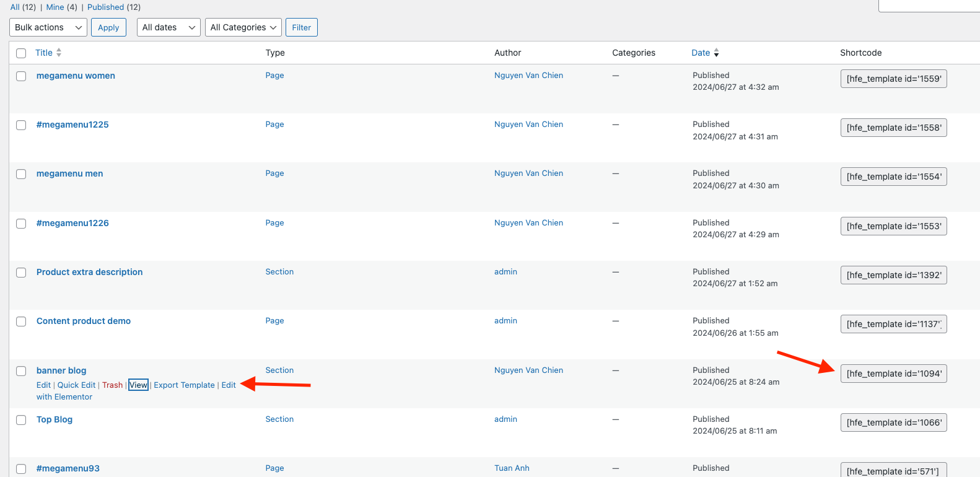Click View link under banner blog
This screenshot has height=477, width=980.
pos(138,385)
